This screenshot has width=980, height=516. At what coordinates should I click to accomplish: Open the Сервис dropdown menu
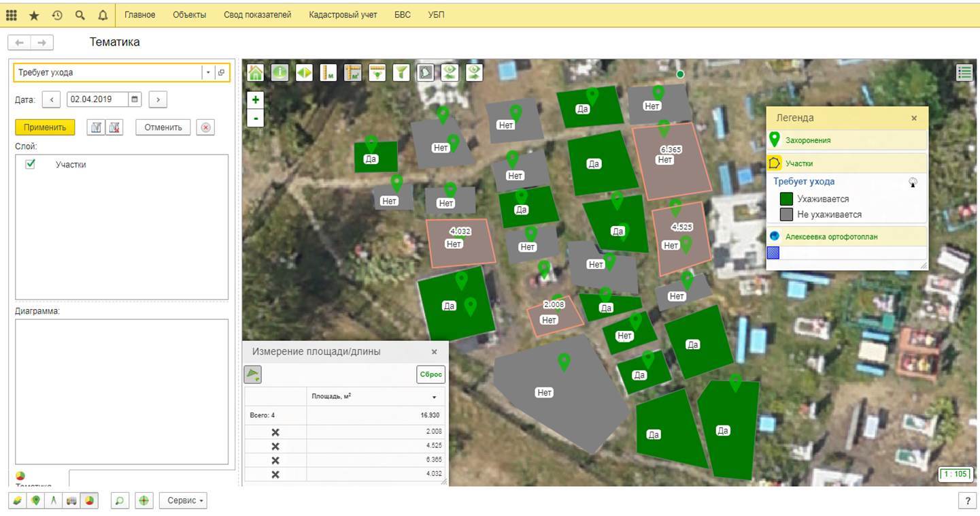tap(184, 501)
